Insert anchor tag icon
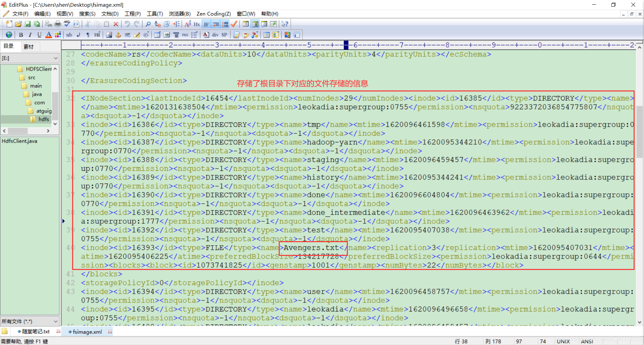 point(118,34)
